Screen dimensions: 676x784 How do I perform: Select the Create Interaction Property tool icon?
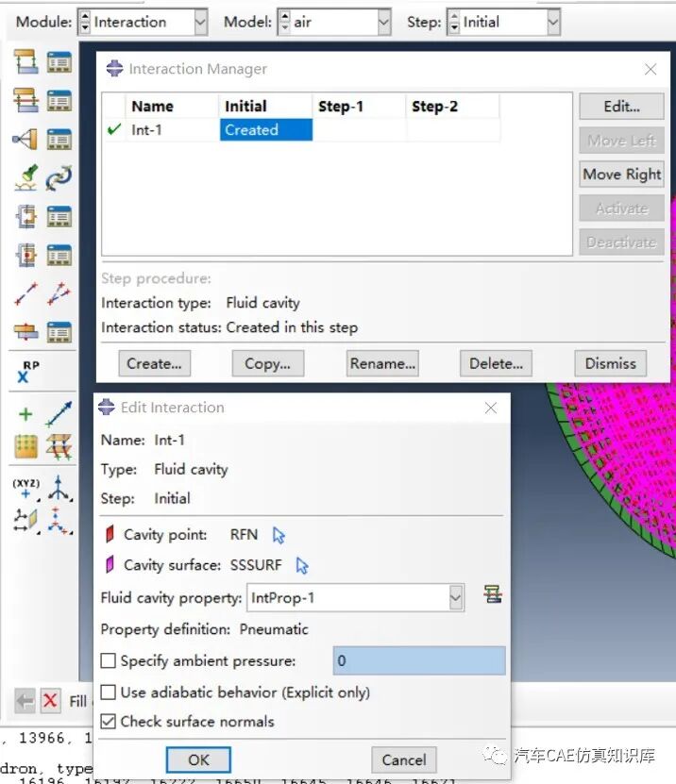point(25,100)
